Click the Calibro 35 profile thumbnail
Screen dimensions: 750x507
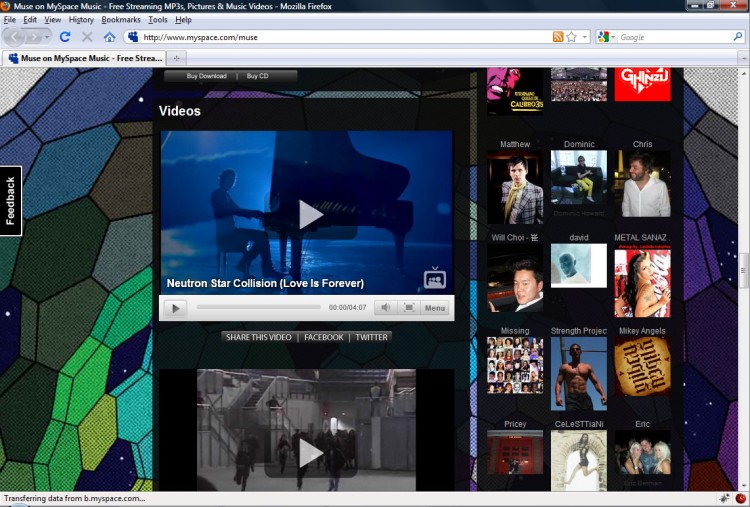(515, 91)
